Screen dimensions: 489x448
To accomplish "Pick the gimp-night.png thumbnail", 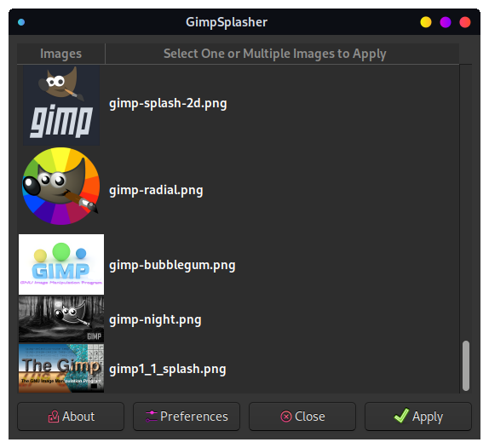I will point(61,319).
